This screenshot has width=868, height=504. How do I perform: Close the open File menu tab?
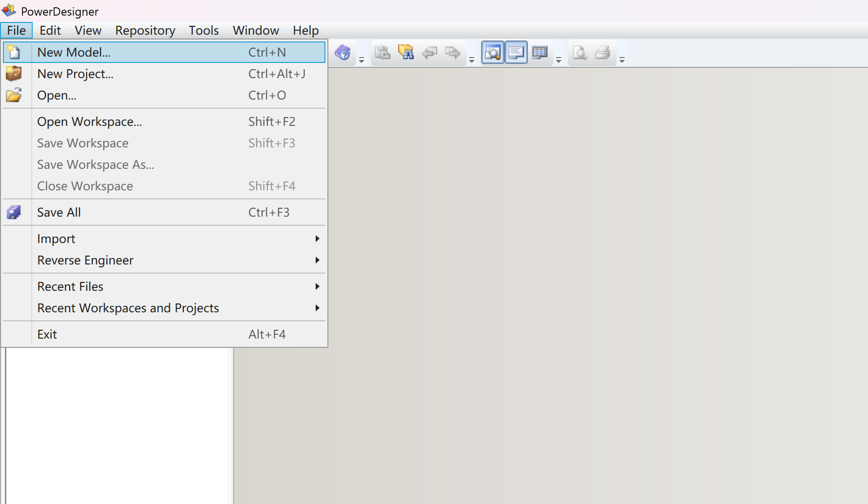pos(17,30)
